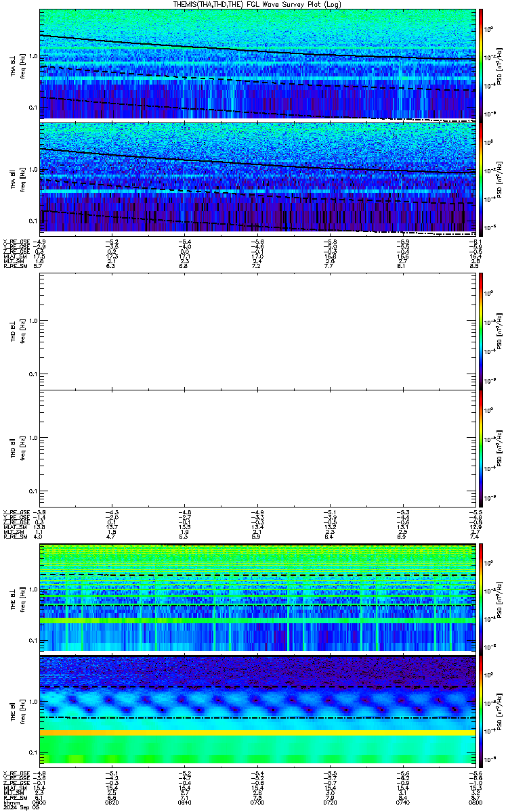Click the THD B-perpendicular freq axis label

click(22, 331)
